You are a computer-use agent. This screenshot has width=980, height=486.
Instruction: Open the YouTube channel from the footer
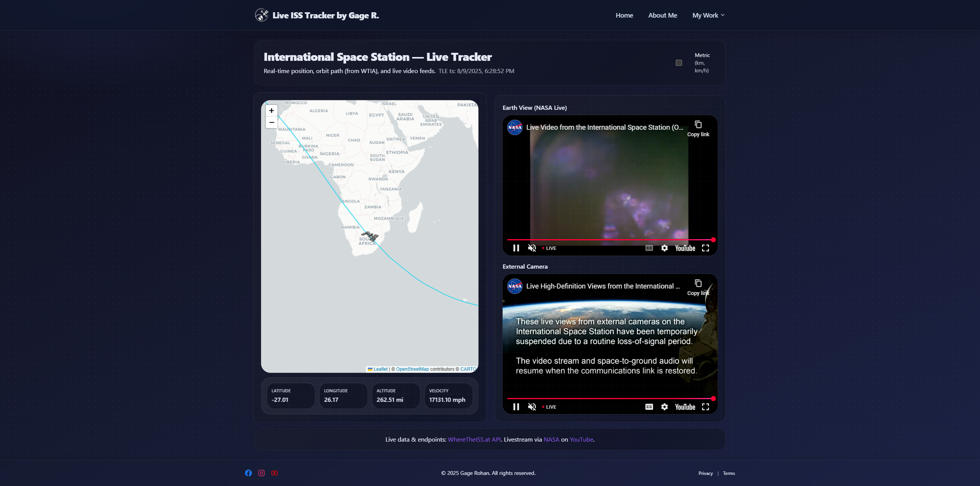point(274,473)
